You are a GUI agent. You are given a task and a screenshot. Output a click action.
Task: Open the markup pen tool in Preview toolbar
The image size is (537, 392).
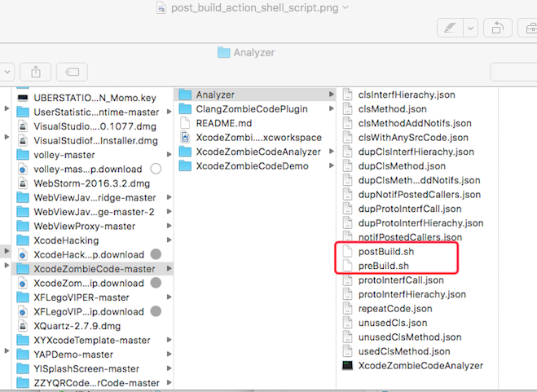tap(450, 28)
